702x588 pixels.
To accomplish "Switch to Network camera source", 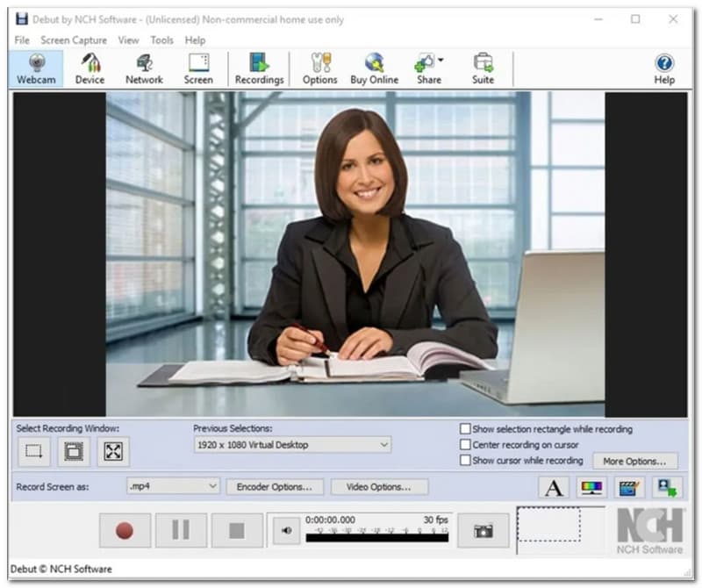I will [x=144, y=68].
